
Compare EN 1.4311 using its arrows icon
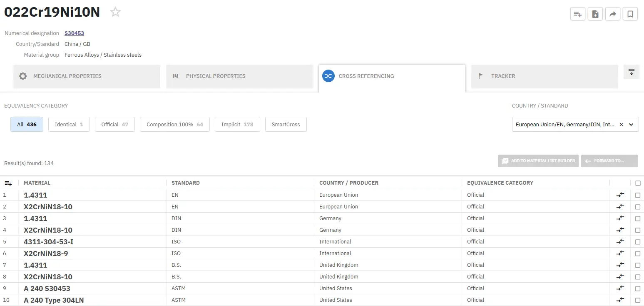coord(620,195)
